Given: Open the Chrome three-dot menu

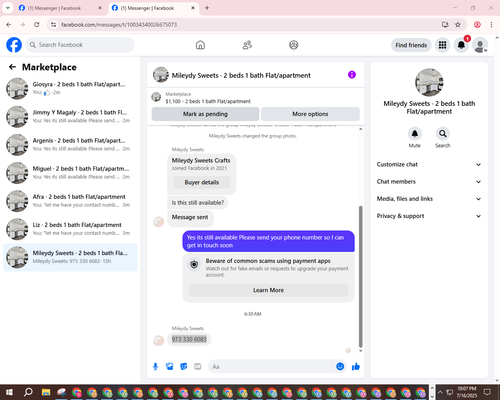Looking at the screenshot, I should click(491, 25).
